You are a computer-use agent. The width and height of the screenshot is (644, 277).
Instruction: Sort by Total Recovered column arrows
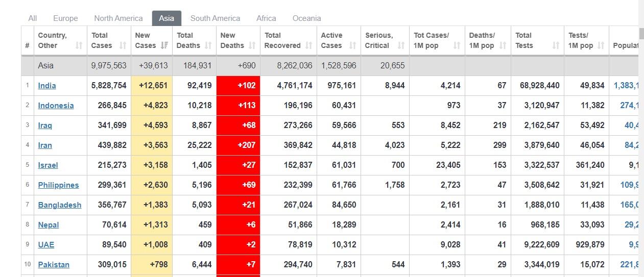[308, 45]
